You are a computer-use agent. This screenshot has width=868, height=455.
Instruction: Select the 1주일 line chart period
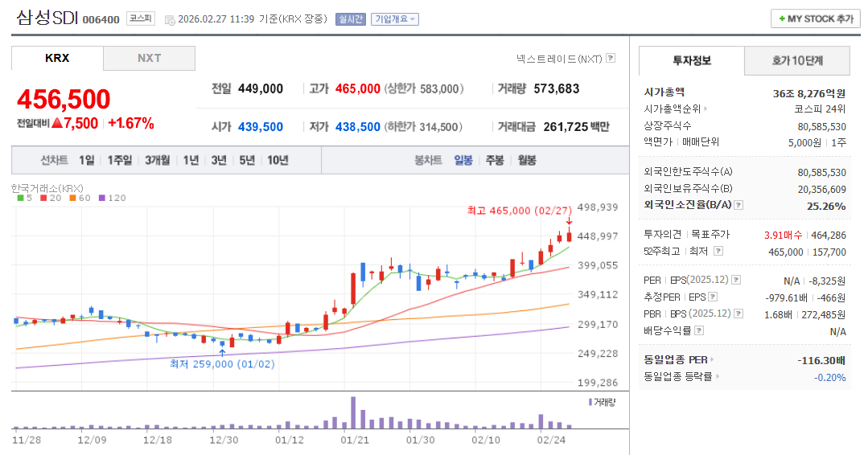pyautogui.click(x=120, y=160)
